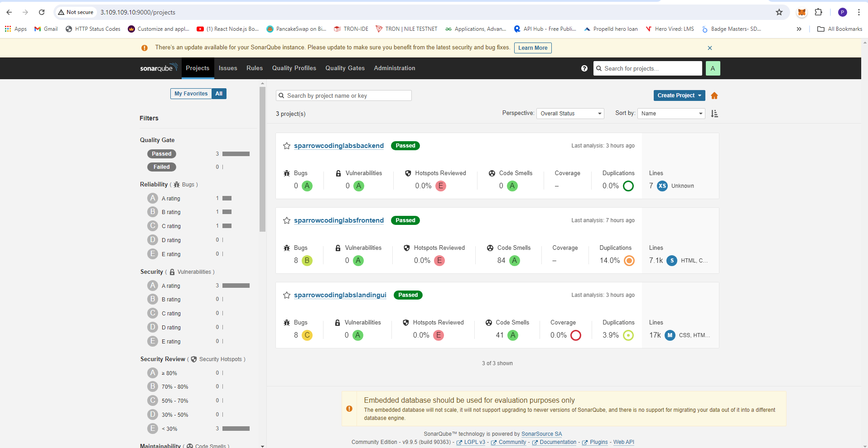Open the sparrowcodinglabsfrontend project link
The height and width of the screenshot is (448, 868).
pyautogui.click(x=339, y=220)
